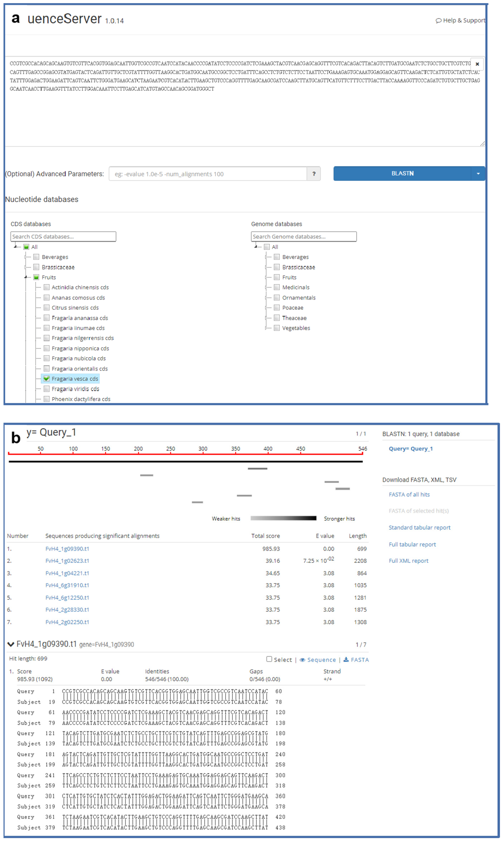The width and height of the screenshot is (504, 843).
Task: Open FvH4_1g02623.t1 hit link
Action: (x=67, y=561)
